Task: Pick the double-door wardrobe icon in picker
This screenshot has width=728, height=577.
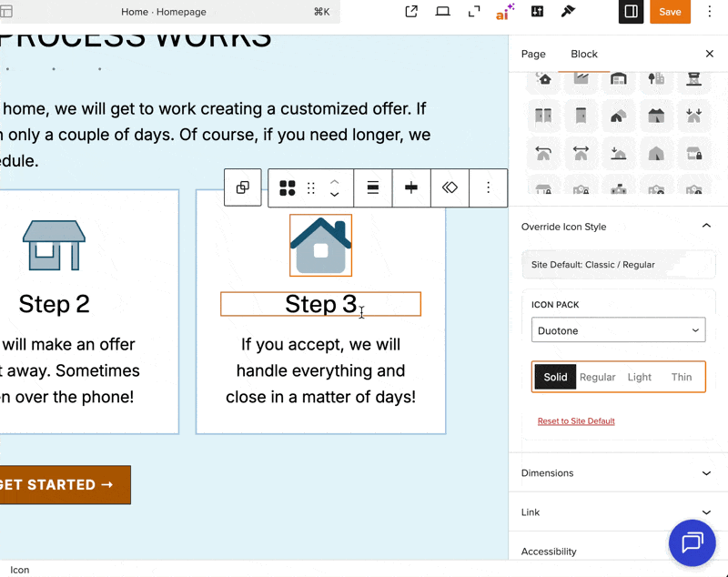Action: point(543,116)
